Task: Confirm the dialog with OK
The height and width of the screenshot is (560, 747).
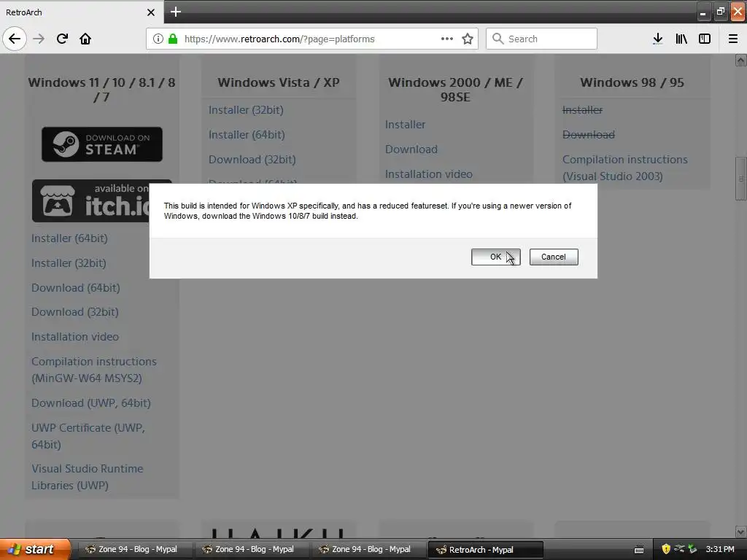Action: click(495, 257)
